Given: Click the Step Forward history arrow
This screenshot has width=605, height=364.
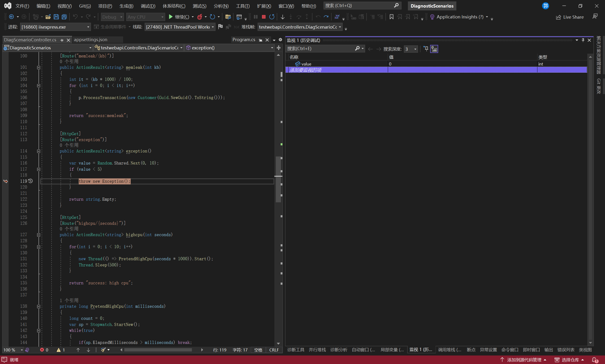Looking at the screenshot, I should (x=326, y=17).
